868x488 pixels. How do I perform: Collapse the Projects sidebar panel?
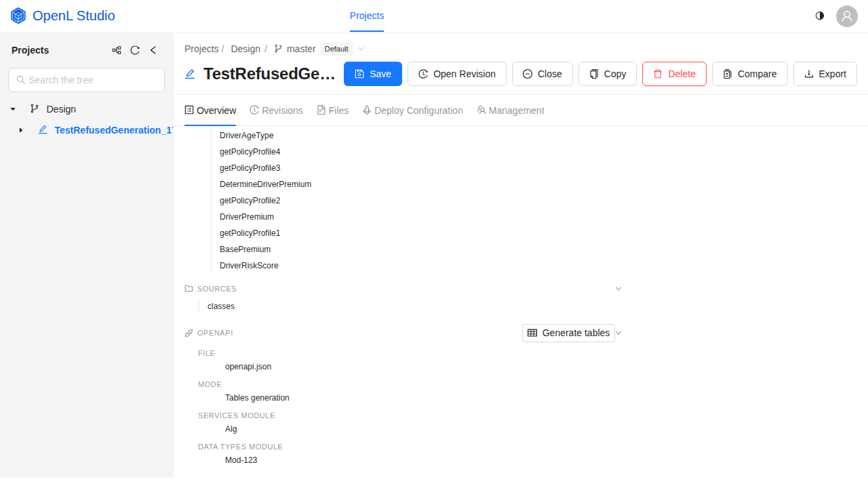click(153, 50)
